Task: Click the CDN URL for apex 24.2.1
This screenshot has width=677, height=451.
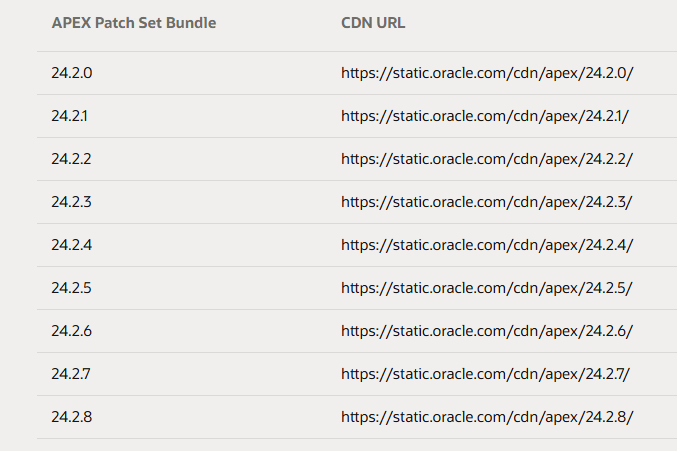Action: (x=485, y=116)
